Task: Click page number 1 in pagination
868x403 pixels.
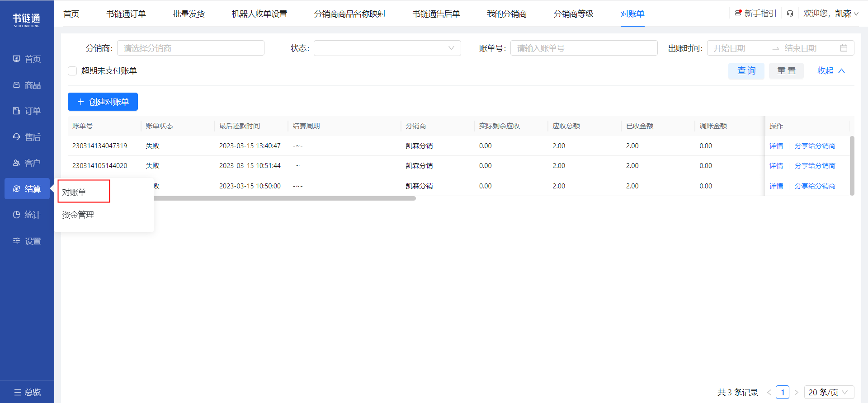Action: point(783,392)
